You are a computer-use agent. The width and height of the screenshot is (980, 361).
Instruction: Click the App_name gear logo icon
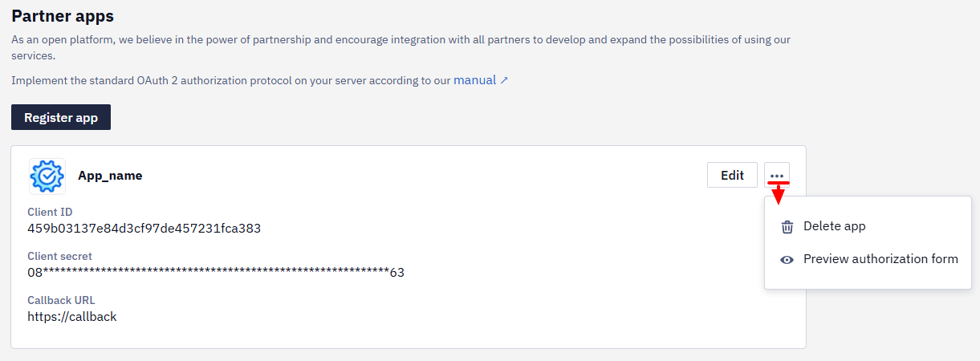[47, 176]
